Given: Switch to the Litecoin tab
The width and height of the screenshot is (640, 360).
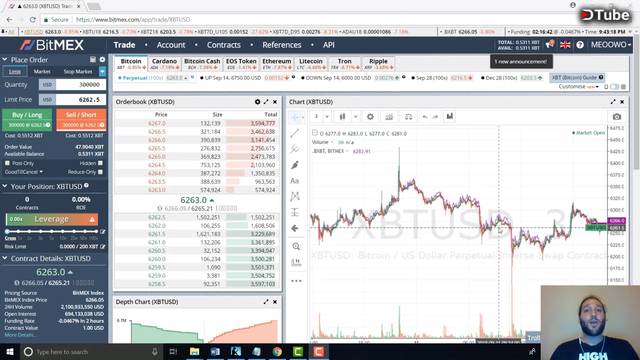Looking at the screenshot, I should point(311,64).
